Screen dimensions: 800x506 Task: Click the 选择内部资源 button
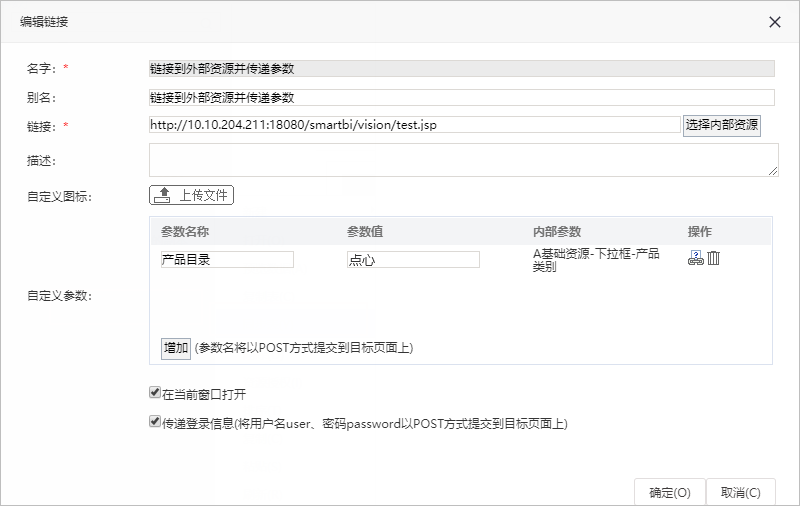[x=721, y=125]
